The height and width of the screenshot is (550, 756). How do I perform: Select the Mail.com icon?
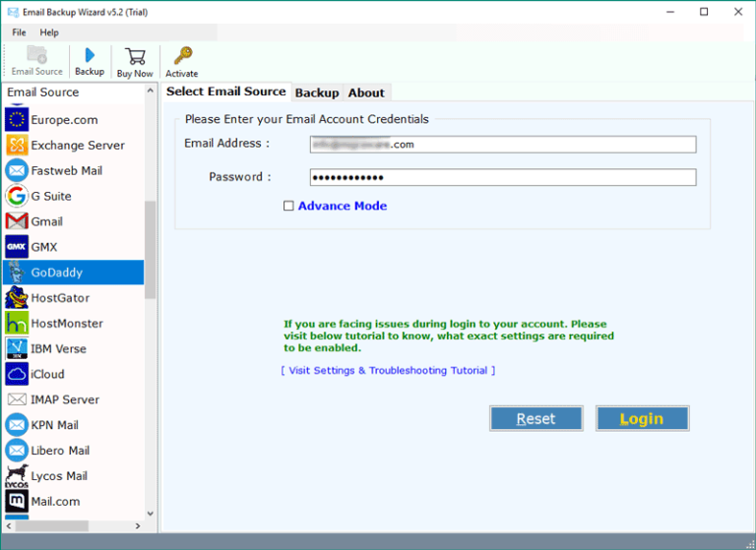(17, 502)
